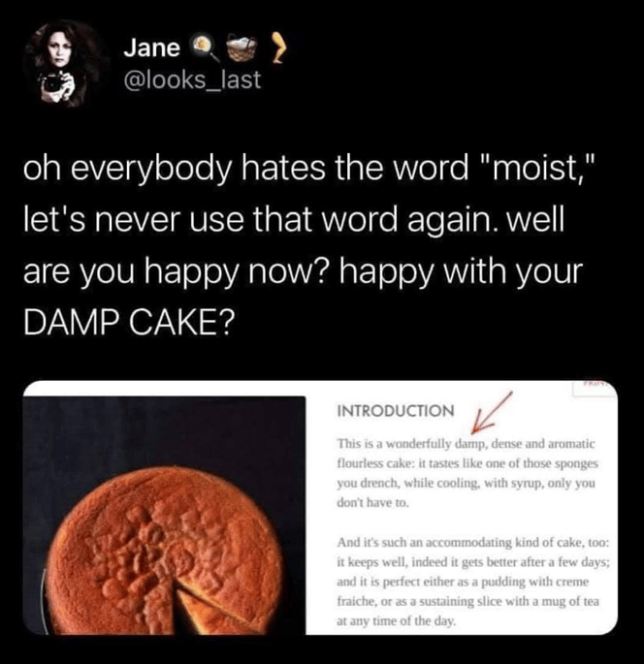Click the INTRODUCTION heading
Screen dimensions: 644x664
(x=396, y=410)
